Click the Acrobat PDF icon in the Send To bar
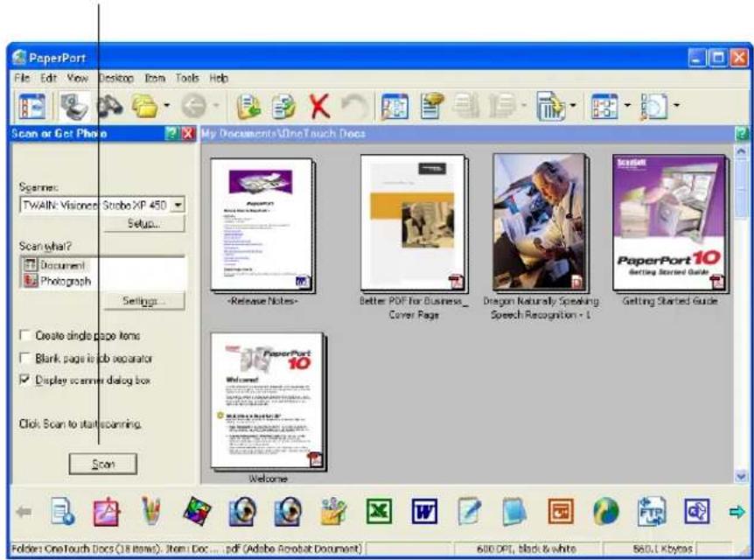 coord(106,511)
